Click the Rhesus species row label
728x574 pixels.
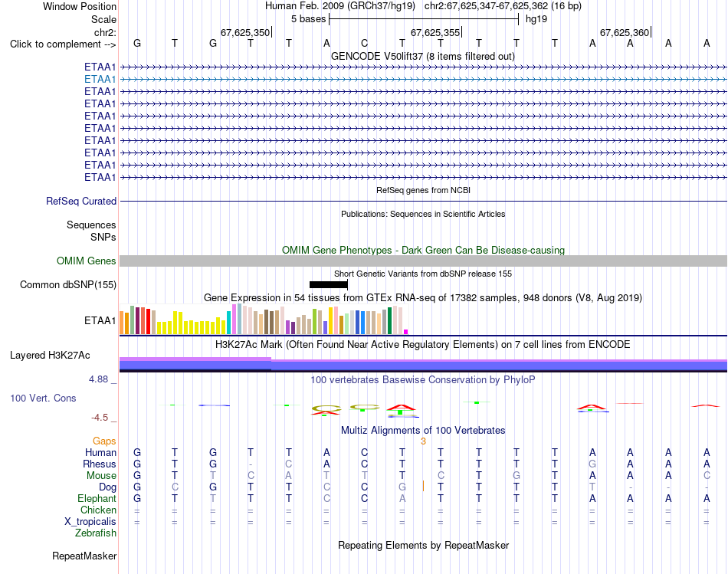point(100,464)
